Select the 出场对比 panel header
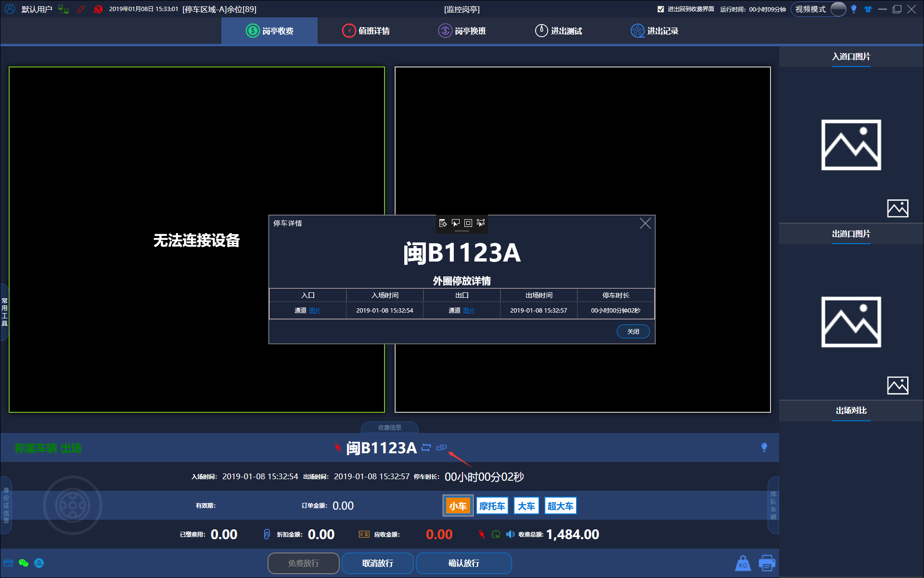This screenshot has width=924, height=578. coord(851,411)
